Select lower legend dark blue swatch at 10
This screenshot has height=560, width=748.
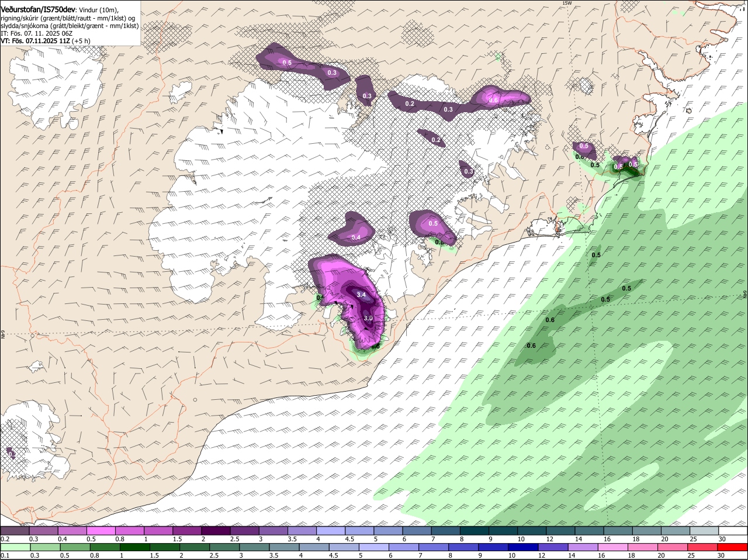[x=524, y=547]
